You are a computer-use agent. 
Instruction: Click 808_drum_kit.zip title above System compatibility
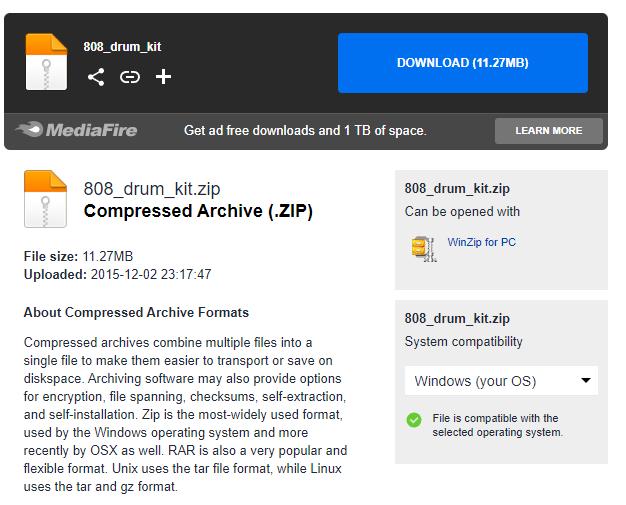457,318
